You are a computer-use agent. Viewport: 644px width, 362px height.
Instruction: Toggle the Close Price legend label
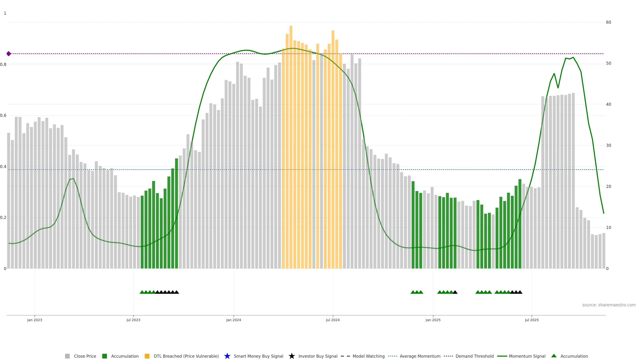85,356
